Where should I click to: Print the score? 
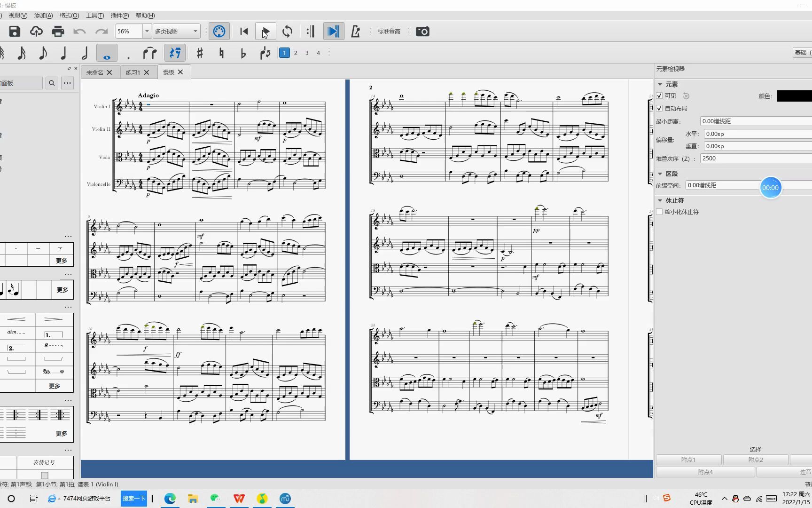pos(58,32)
